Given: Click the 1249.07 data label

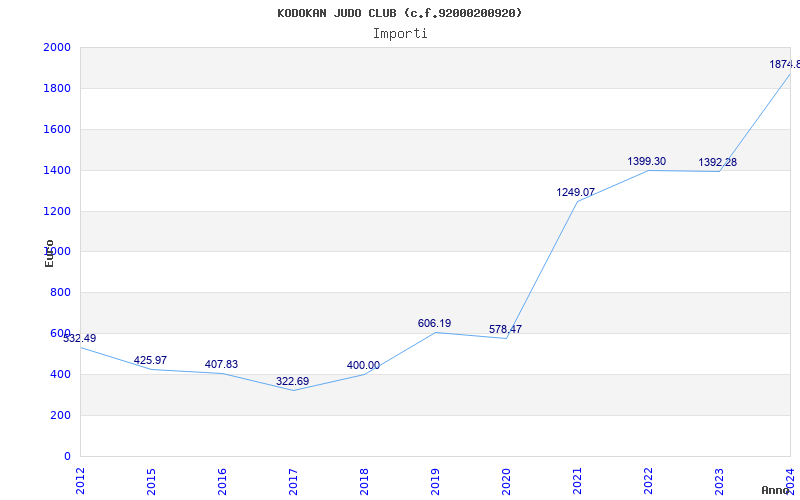Looking at the screenshot, I should click(576, 193).
